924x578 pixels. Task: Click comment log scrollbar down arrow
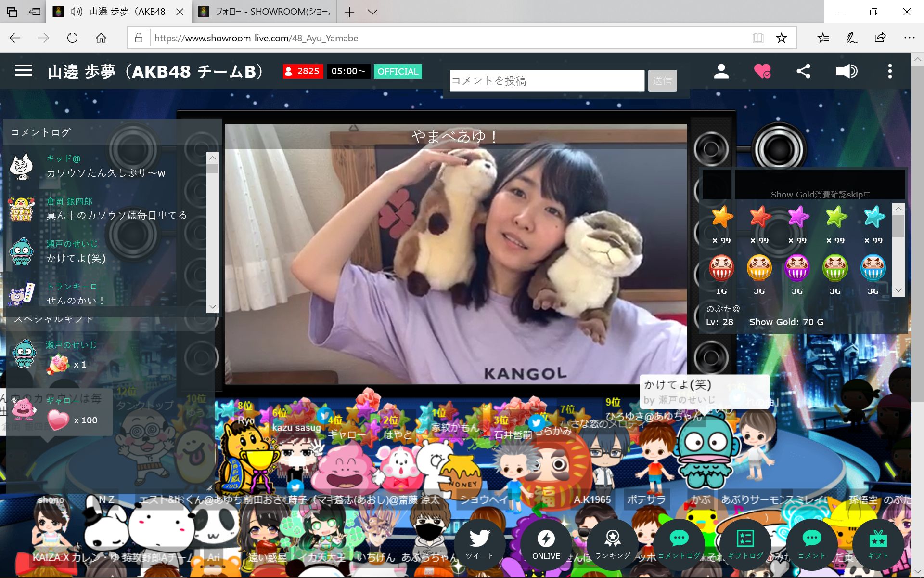pos(213,307)
